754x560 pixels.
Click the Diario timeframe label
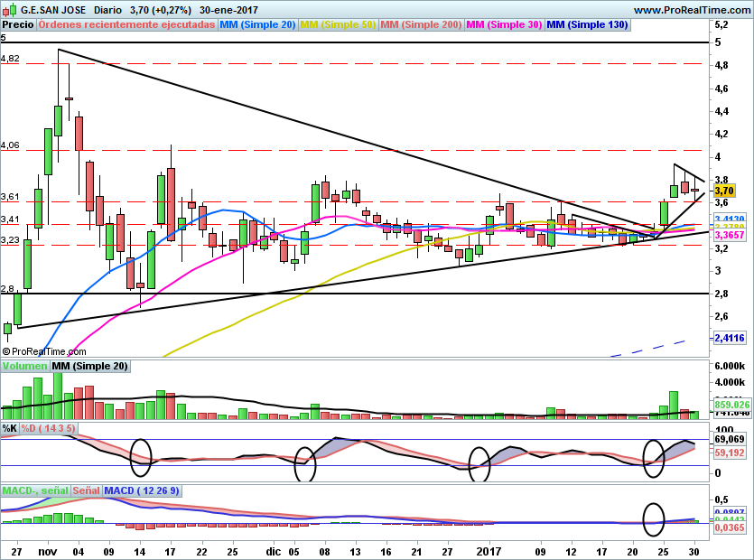(x=108, y=10)
